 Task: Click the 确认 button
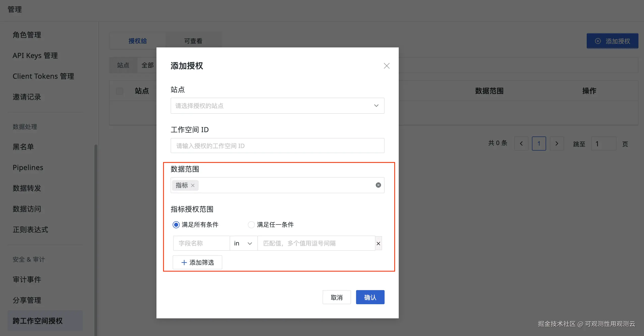[370, 297]
